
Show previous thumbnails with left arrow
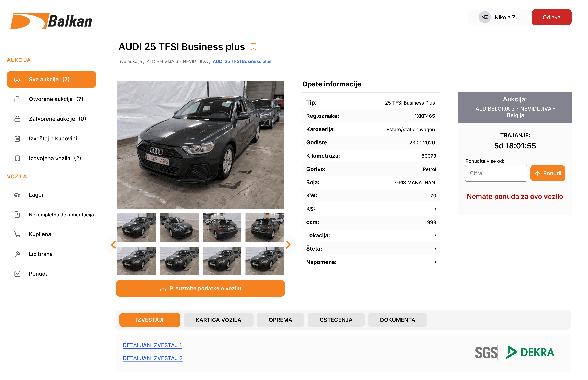(113, 244)
